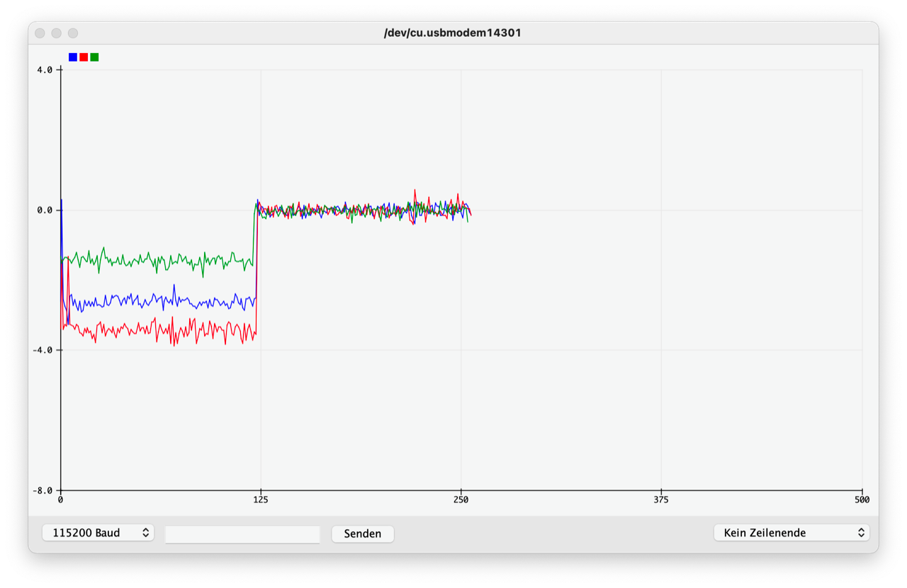Image resolution: width=907 pixels, height=588 pixels.
Task: Click the 500 x-axis label
Action: click(x=862, y=499)
